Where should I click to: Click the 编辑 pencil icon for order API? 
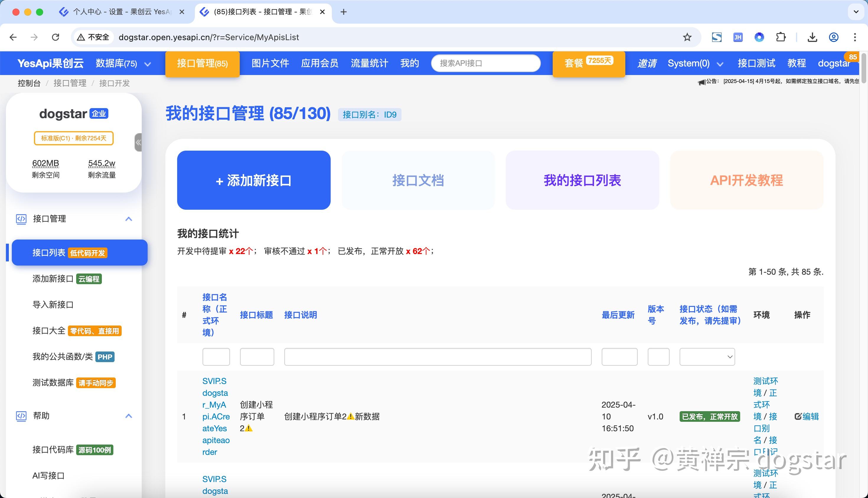(x=798, y=416)
